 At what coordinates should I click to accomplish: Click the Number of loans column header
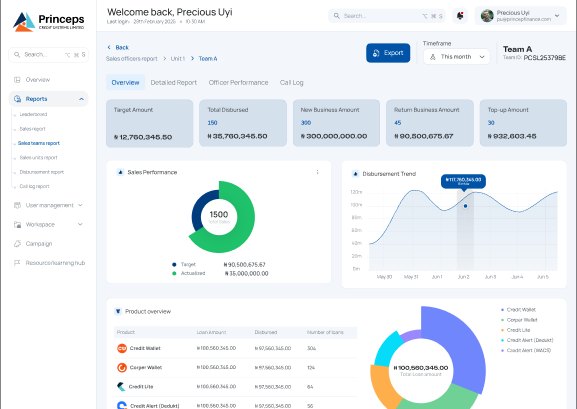point(325,332)
